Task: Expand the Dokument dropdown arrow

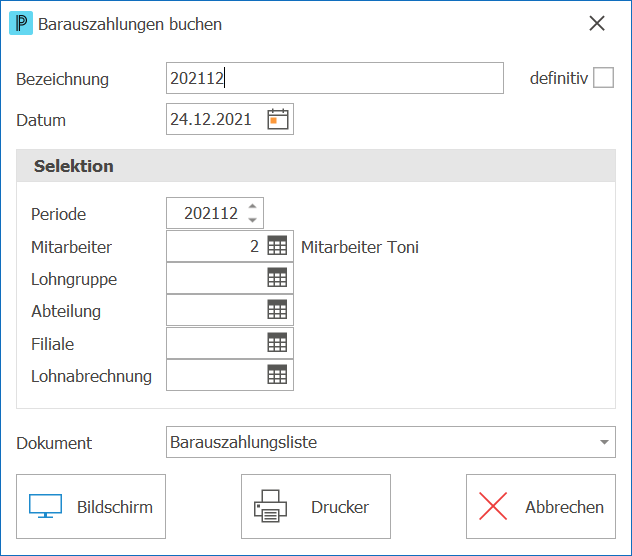Action: coord(604,442)
